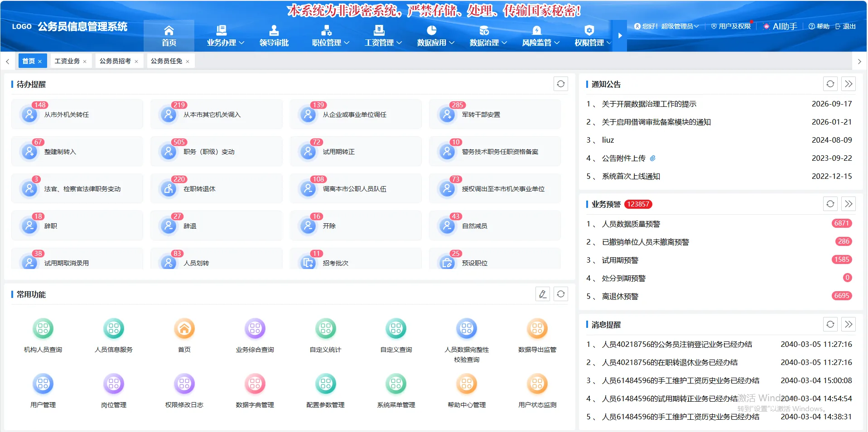The width and height of the screenshot is (868, 432).
Task: Open the 工资管理 dropdown menu
Action: pos(383,36)
